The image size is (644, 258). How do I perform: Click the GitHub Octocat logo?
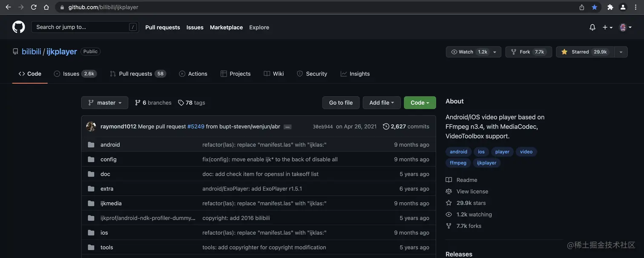[x=18, y=27]
